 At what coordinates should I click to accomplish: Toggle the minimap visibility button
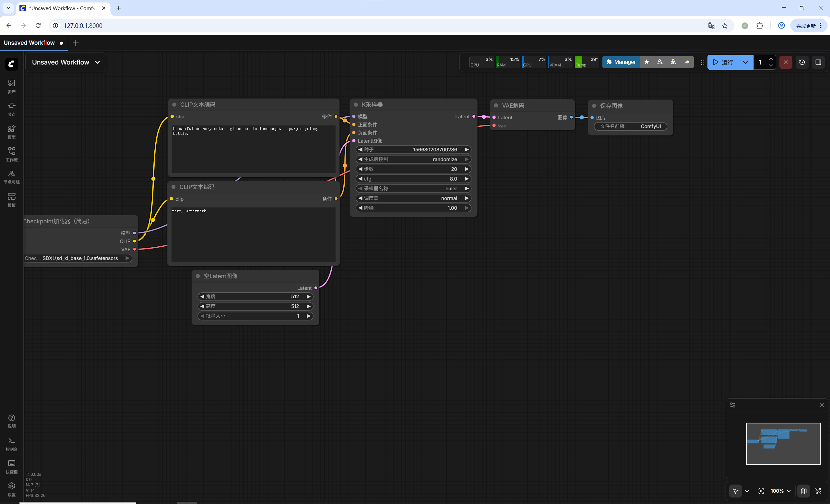(x=803, y=491)
